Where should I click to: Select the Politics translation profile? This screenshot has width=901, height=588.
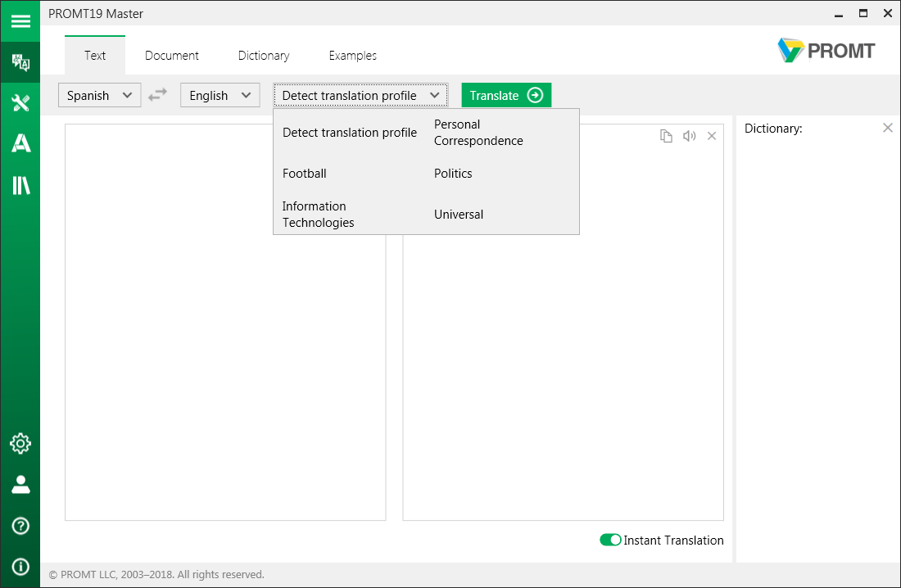point(454,173)
